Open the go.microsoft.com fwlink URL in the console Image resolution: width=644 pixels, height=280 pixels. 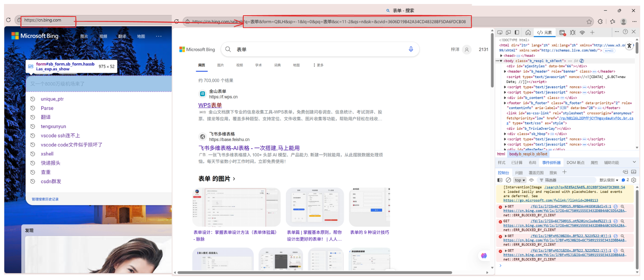[550, 200]
